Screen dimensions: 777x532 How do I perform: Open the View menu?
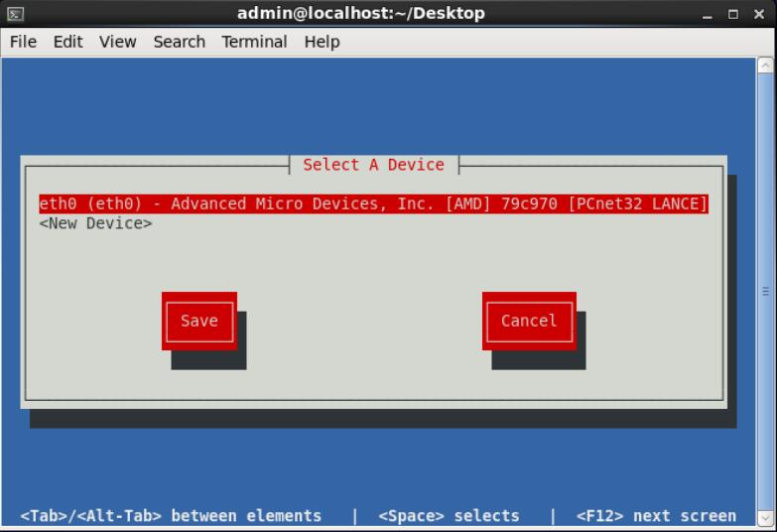[x=117, y=42]
